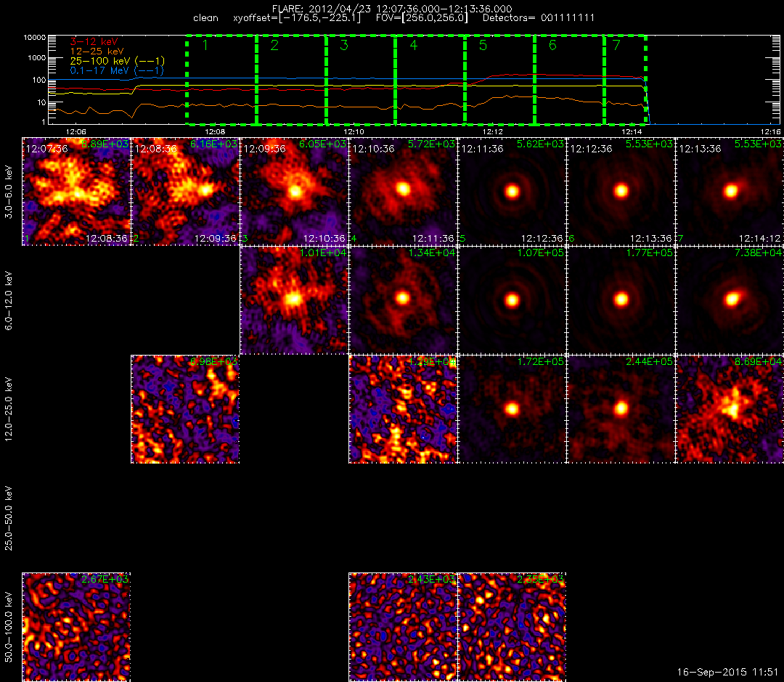
Task: Open the 3-6 keV image labeled 6.16E+03
Action: point(185,192)
